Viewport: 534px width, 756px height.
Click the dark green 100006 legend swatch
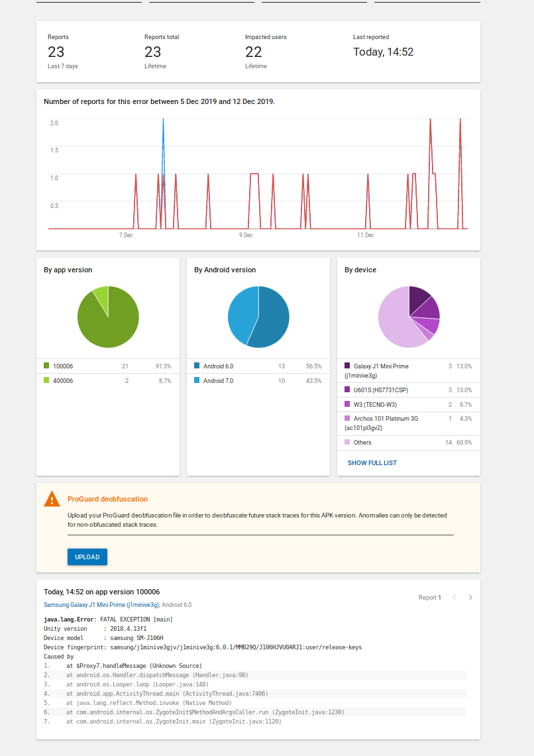(x=47, y=366)
